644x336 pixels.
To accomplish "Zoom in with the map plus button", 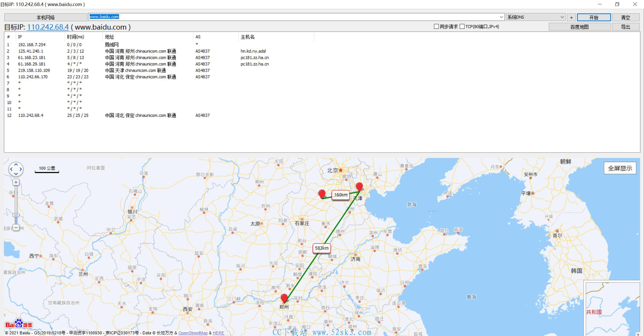I will click(x=16, y=182).
